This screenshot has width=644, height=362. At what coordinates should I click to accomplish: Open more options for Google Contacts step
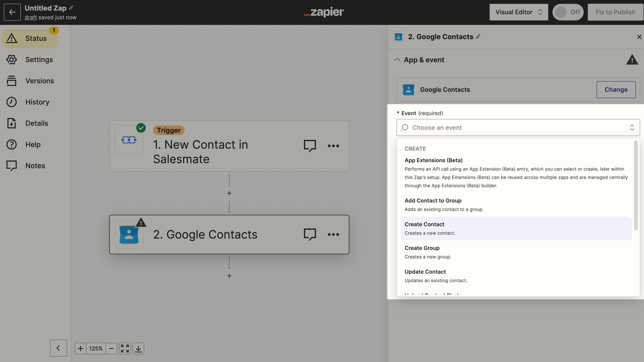coord(334,234)
